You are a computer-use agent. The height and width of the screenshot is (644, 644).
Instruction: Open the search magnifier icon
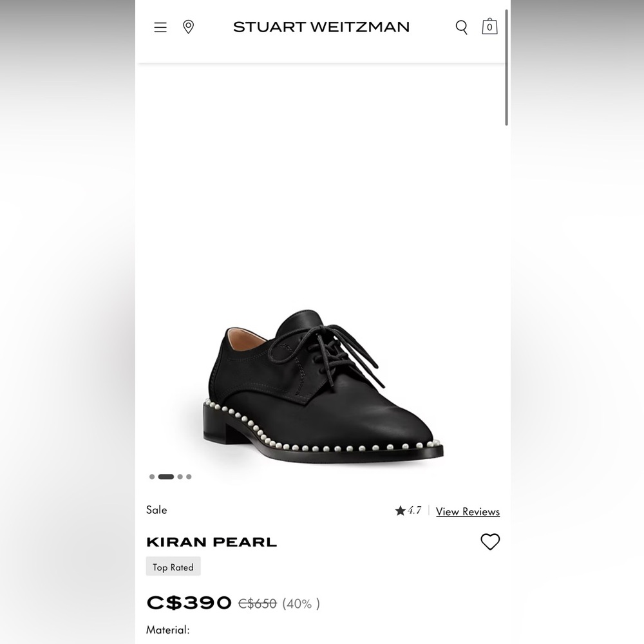461,27
